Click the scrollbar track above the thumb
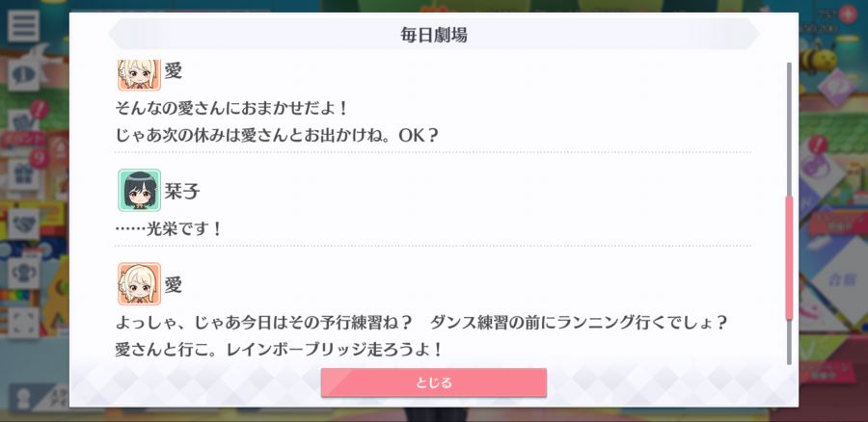Viewport: 868px width, 422px height. (x=789, y=129)
